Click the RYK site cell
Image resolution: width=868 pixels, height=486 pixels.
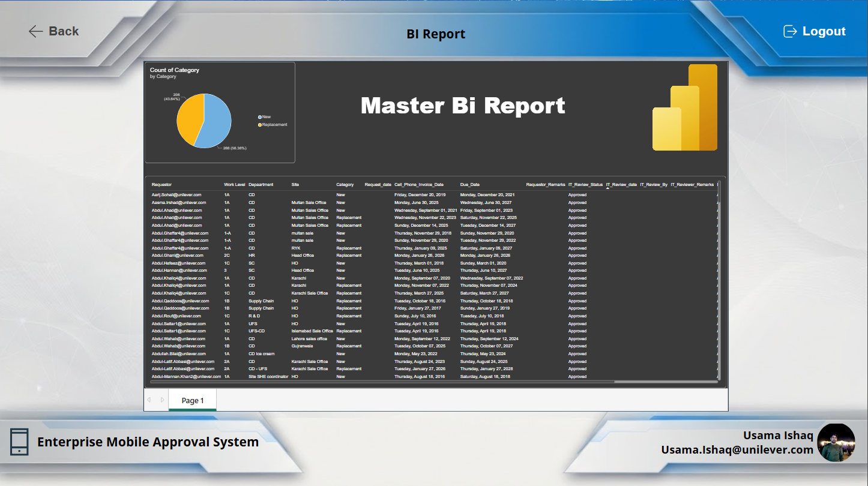(296, 248)
